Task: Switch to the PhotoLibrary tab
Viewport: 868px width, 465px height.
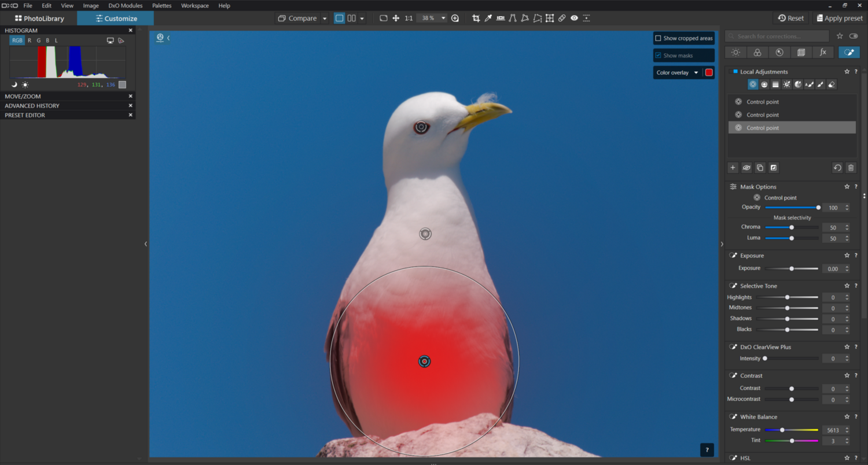Action: (39, 19)
